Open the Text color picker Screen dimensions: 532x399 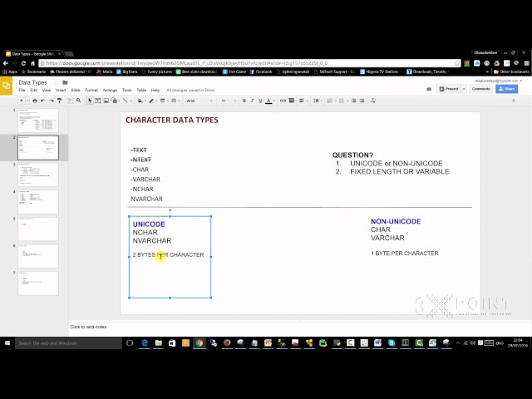[x=268, y=101]
